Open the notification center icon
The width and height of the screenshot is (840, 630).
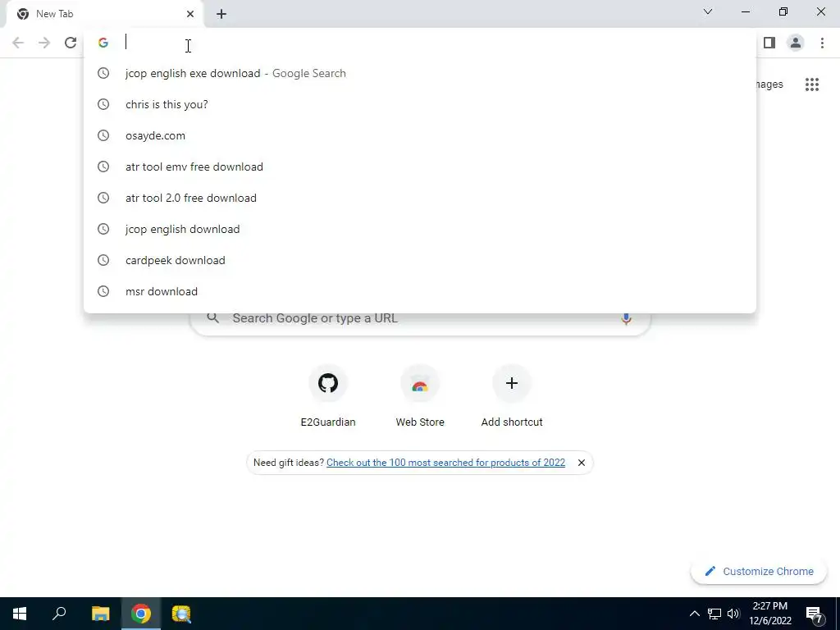tap(815, 615)
